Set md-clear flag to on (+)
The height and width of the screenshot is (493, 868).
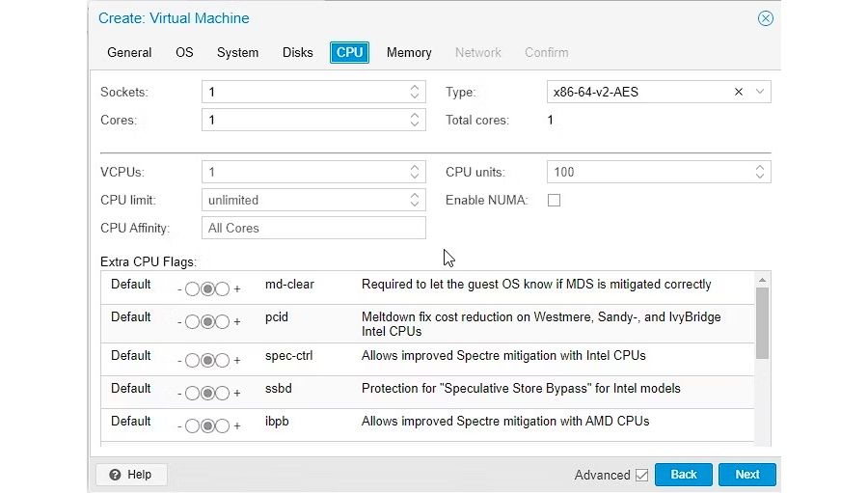[x=223, y=288]
